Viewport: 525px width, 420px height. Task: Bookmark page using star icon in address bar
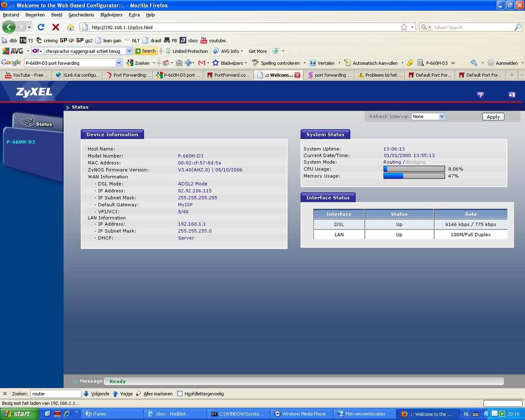point(404,27)
